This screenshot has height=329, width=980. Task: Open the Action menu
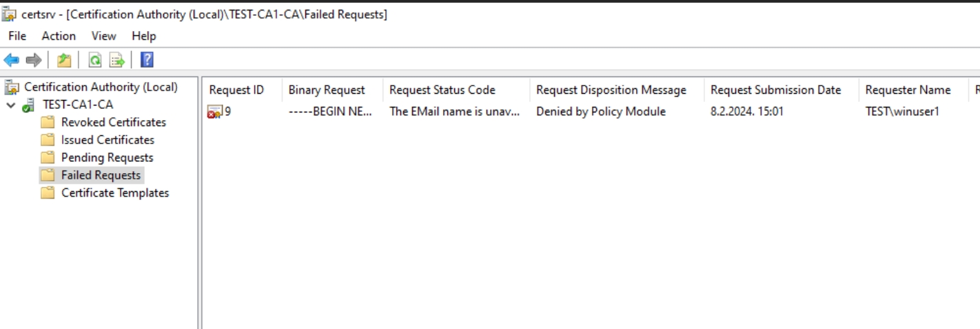pyautogui.click(x=59, y=36)
